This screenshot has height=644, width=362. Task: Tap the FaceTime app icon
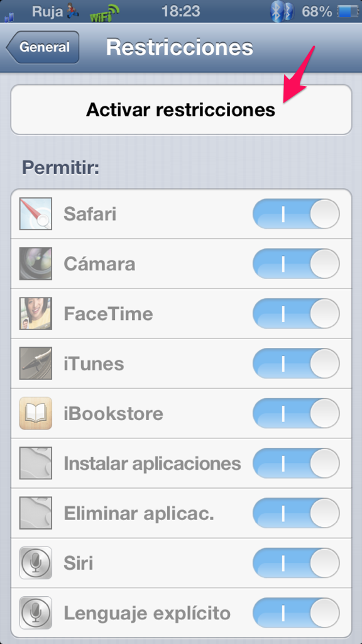coord(36,314)
